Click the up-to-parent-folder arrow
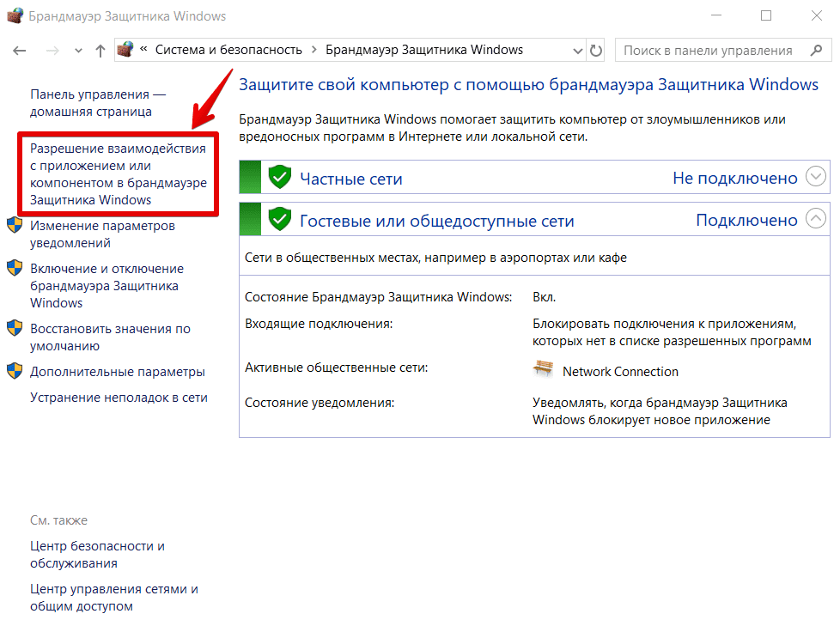Viewport: 840px width, 632px height. (100, 50)
